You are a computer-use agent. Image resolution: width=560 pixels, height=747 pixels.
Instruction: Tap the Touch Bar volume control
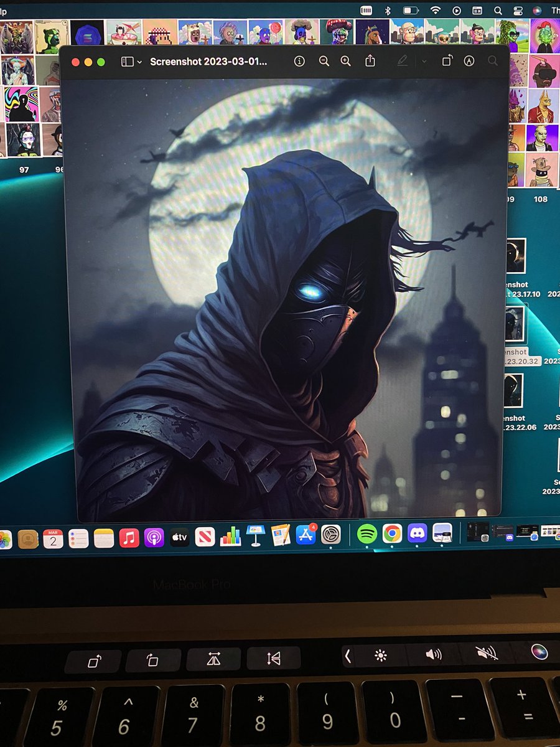[433, 654]
